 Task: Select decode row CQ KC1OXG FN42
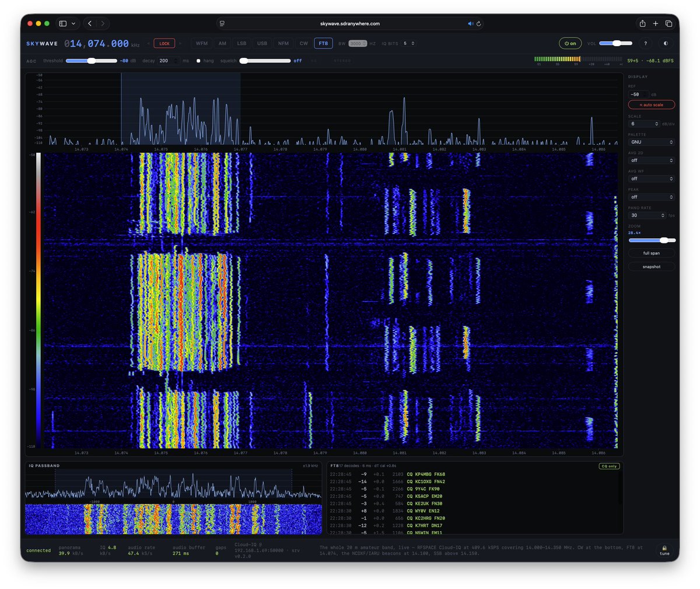coord(474,482)
